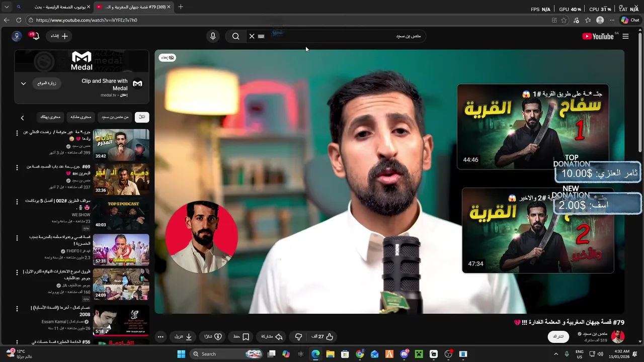Click the Medal ad banner image

coord(82,61)
